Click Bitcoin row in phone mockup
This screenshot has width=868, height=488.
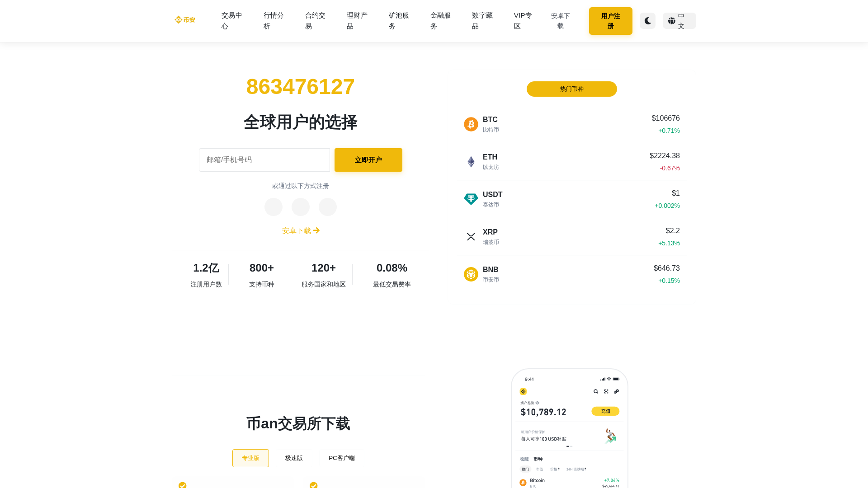(570, 483)
